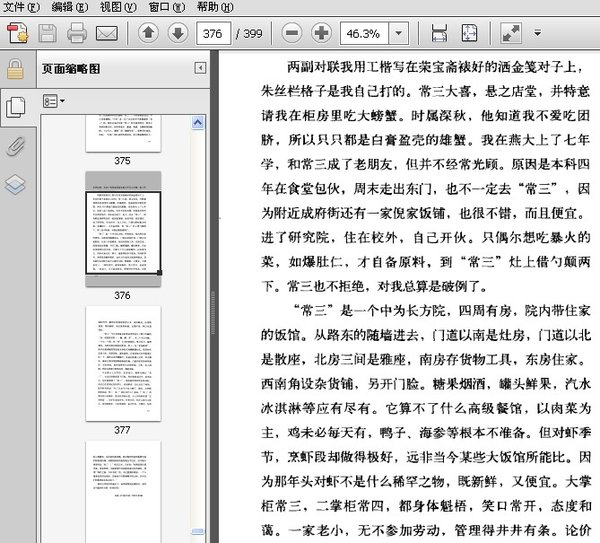Click the create PDF icon
Viewport: 600px width, 543px height.
coord(17,34)
